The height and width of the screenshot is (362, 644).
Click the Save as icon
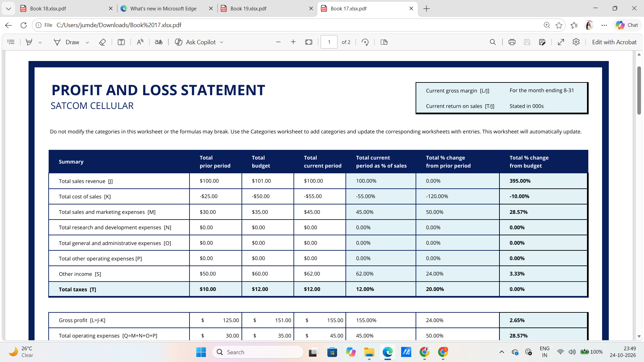(542, 42)
